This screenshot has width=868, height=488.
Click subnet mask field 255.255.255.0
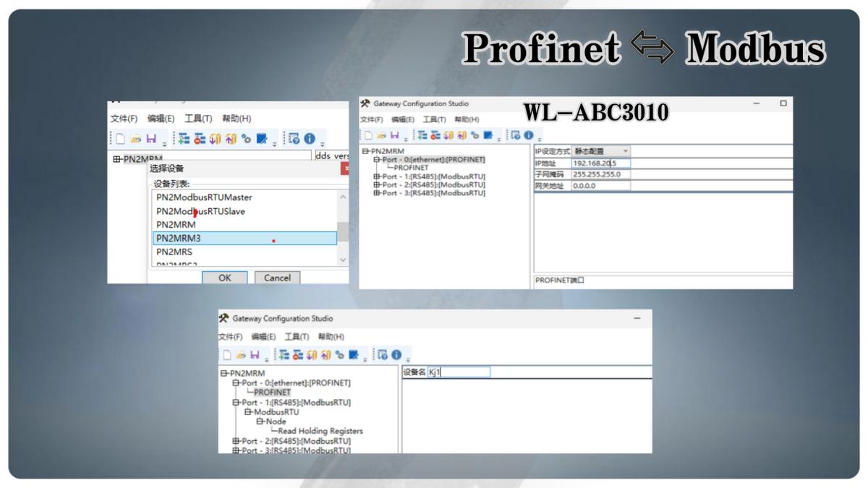pos(600,174)
